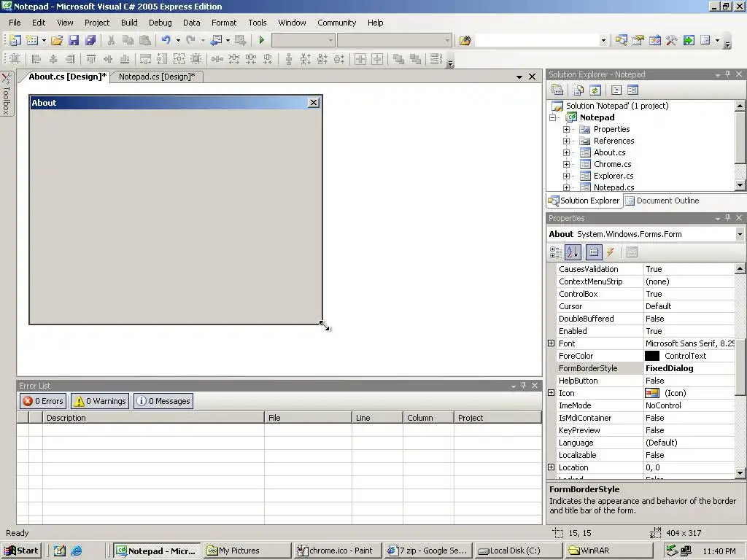This screenshot has height=560, width=747.
Task: Click the Properties list view icon
Action: [594, 252]
